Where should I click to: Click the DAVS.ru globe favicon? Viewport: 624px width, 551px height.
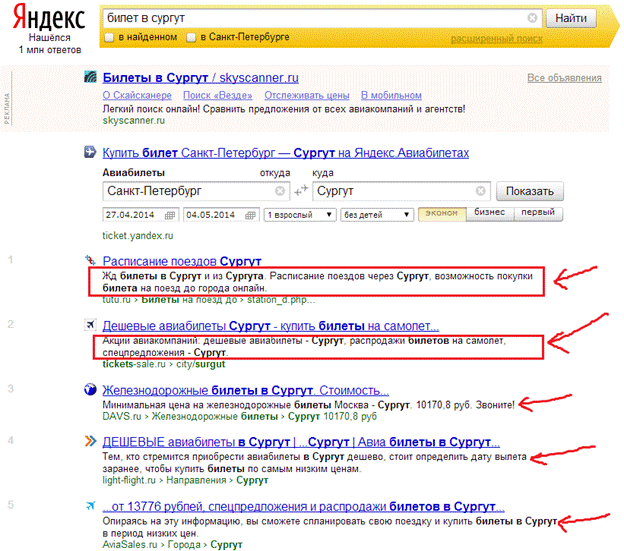click(x=90, y=389)
